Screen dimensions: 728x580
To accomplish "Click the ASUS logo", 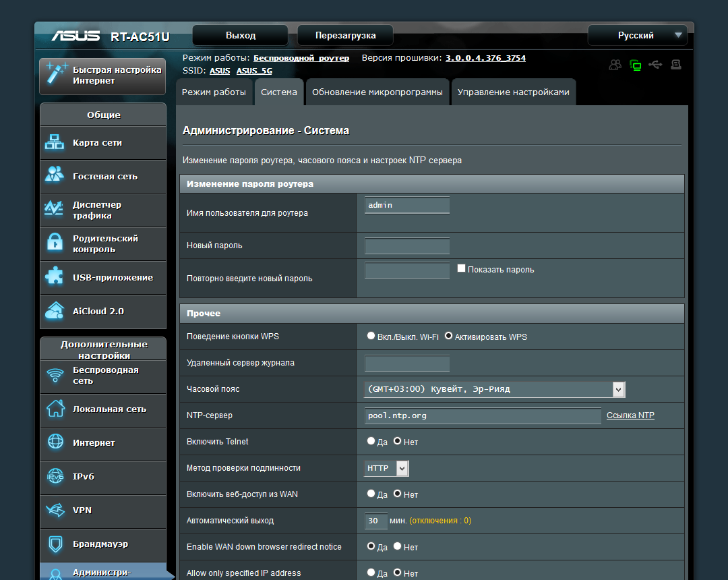I will [x=75, y=36].
